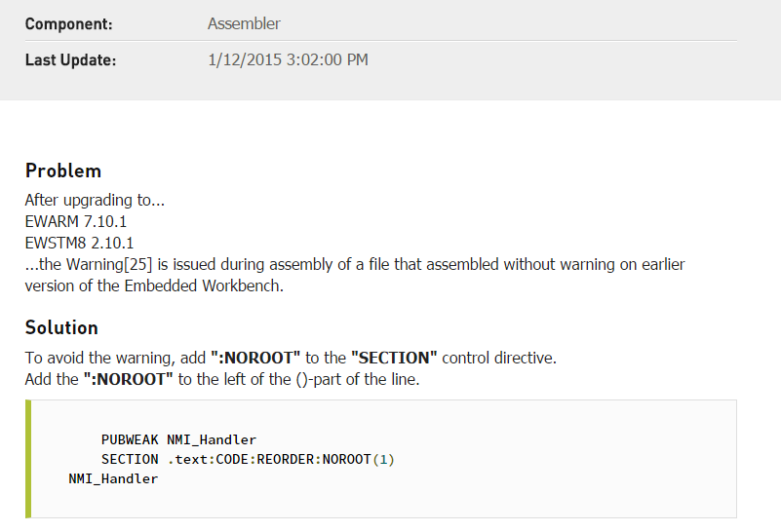The image size is (781, 532).
Task: Click the date 1/12/2015 3:02:00 PM
Action: [x=288, y=59]
